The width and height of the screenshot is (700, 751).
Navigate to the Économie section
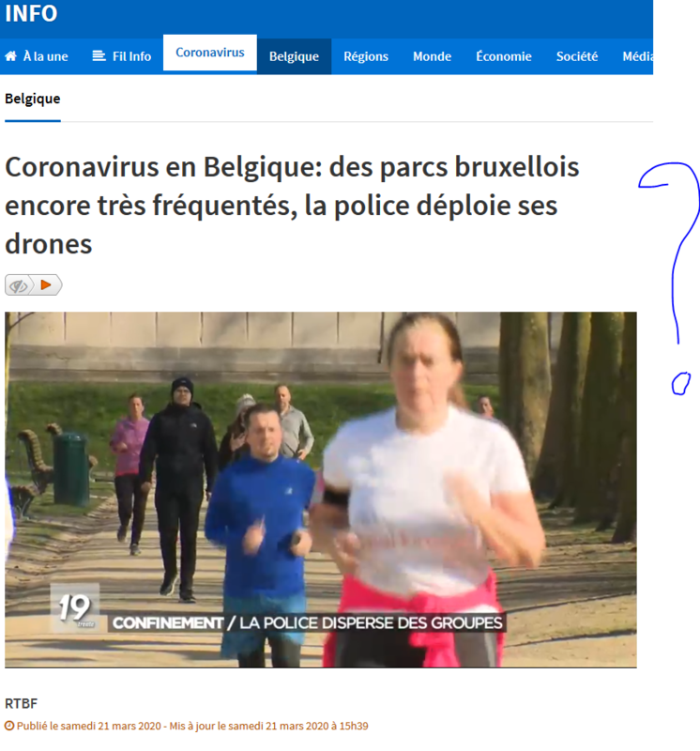[x=504, y=56]
